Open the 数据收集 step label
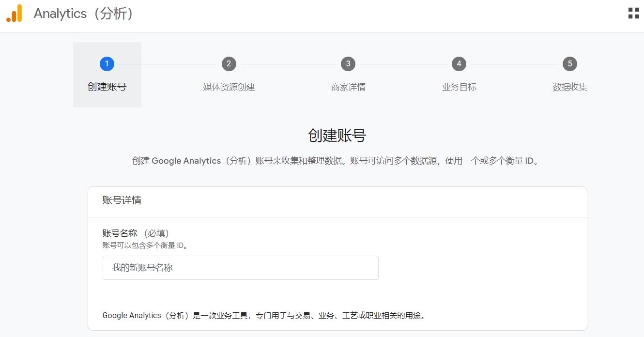The image size is (644, 337). pyautogui.click(x=569, y=87)
